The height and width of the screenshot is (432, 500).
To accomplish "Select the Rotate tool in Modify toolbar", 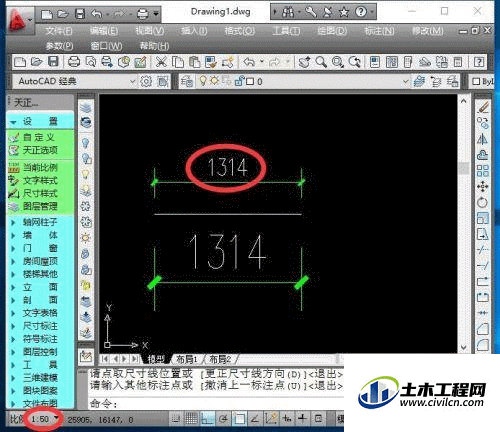I will coord(482,202).
